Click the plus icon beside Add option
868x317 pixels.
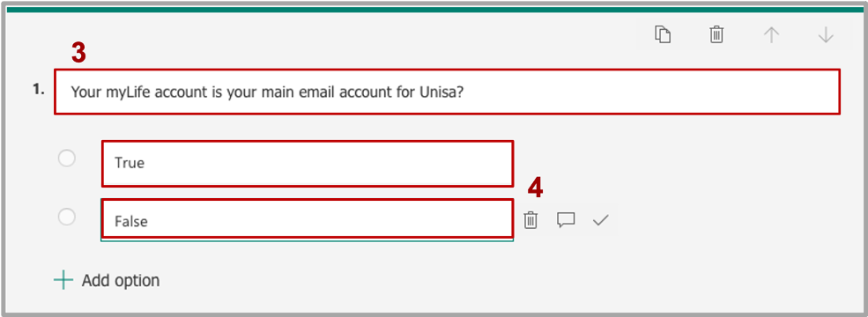pos(63,281)
